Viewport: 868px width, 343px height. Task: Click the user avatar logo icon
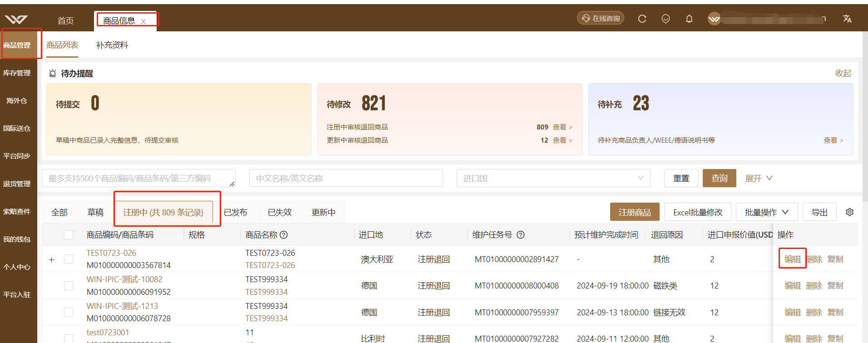click(714, 19)
